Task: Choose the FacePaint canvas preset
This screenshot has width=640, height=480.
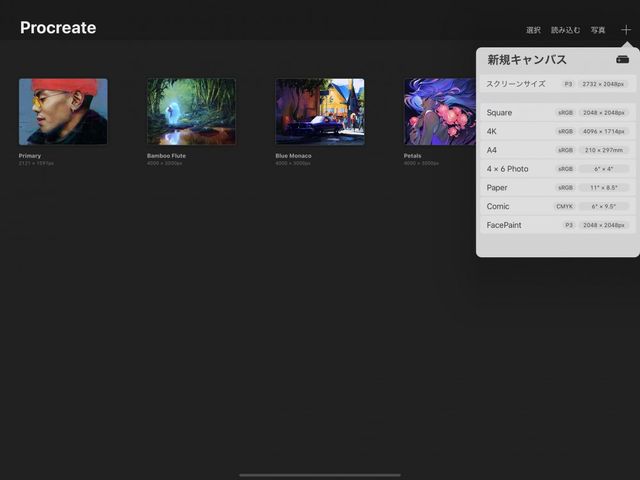Action: point(558,225)
